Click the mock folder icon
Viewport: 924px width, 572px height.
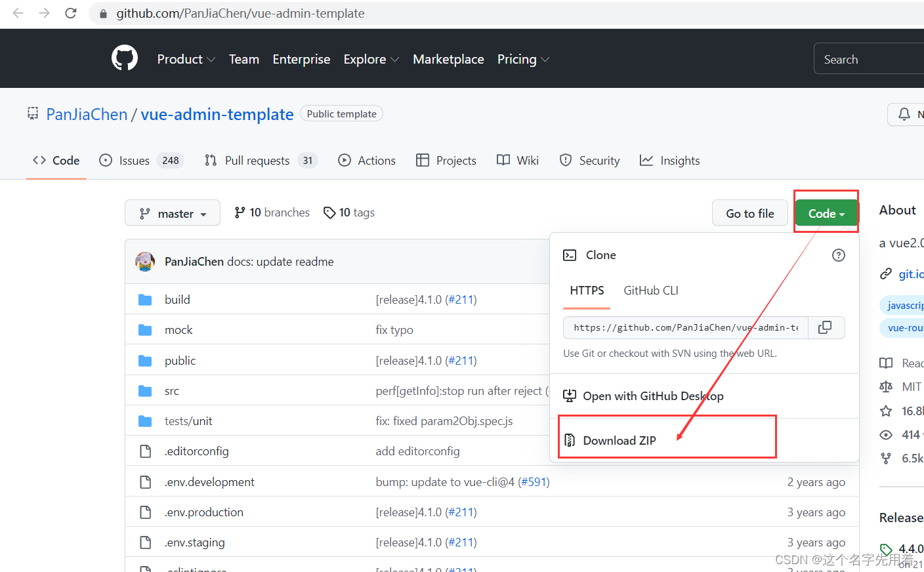pos(145,330)
